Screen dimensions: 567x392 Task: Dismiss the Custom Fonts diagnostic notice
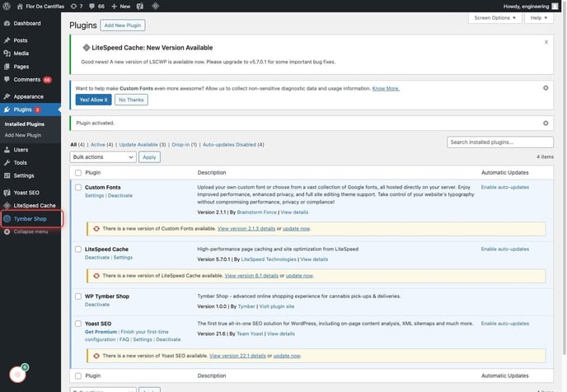tap(546, 87)
